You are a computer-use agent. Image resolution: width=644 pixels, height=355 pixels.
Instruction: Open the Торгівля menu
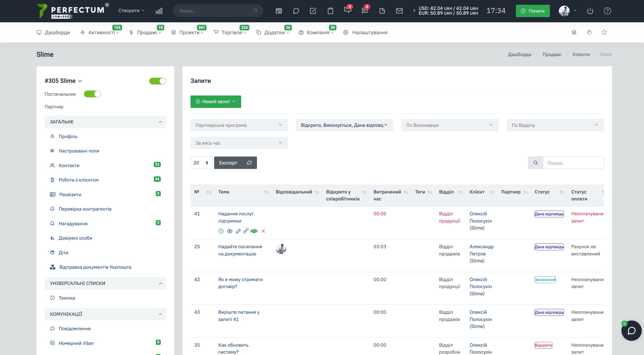[230, 32]
